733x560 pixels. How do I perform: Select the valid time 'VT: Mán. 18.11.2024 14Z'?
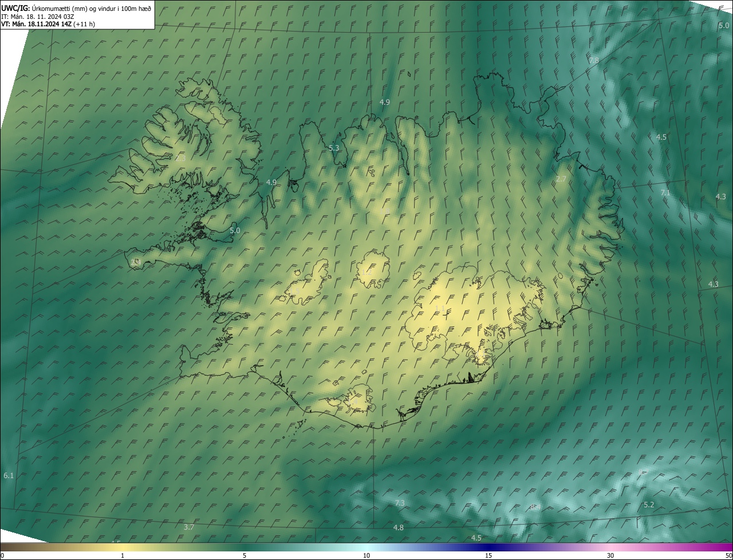point(36,24)
